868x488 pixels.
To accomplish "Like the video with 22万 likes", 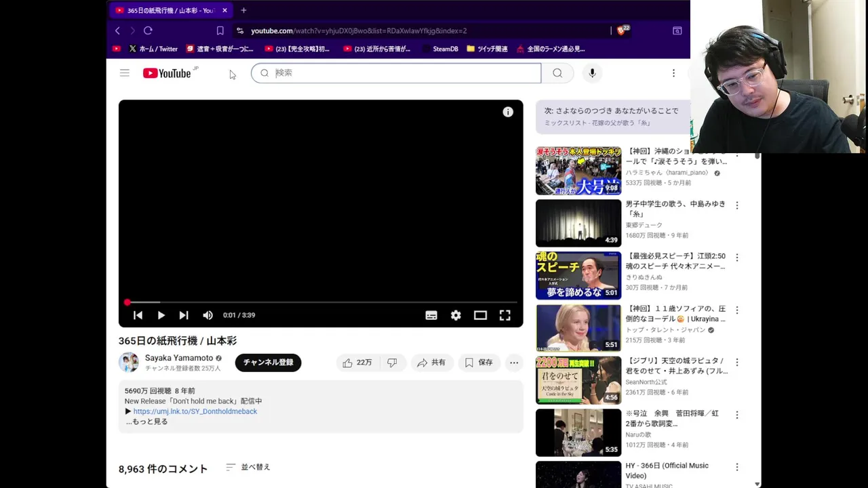I will pos(357,363).
